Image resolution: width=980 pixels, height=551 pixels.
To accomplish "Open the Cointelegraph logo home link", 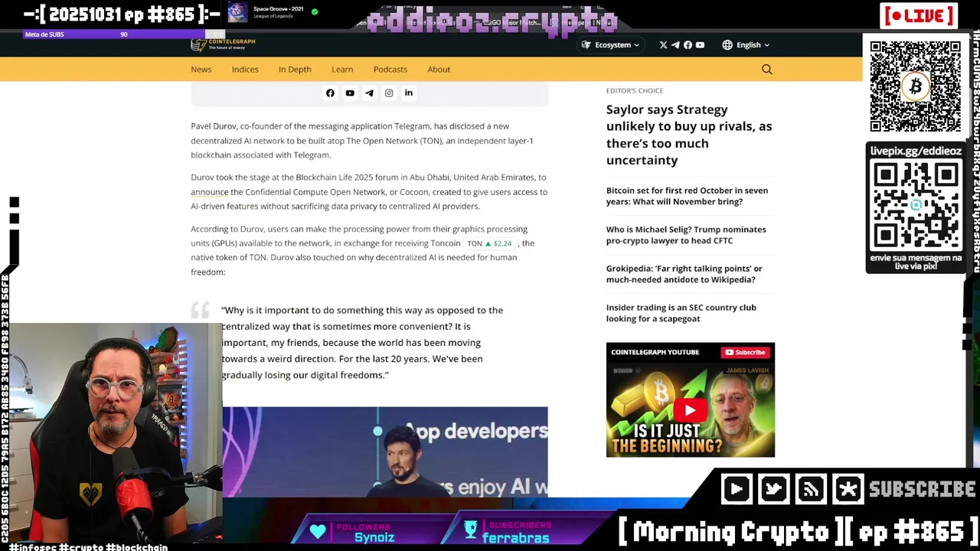I will click(223, 44).
